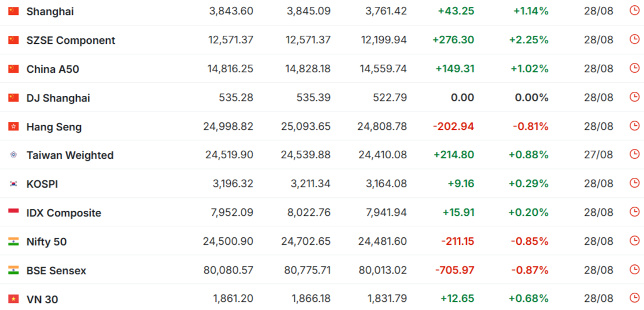Viewport: 644px width, 310px height.
Task: Click the Hong Kong flag beside Hang Seng
Action: point(13,126)
